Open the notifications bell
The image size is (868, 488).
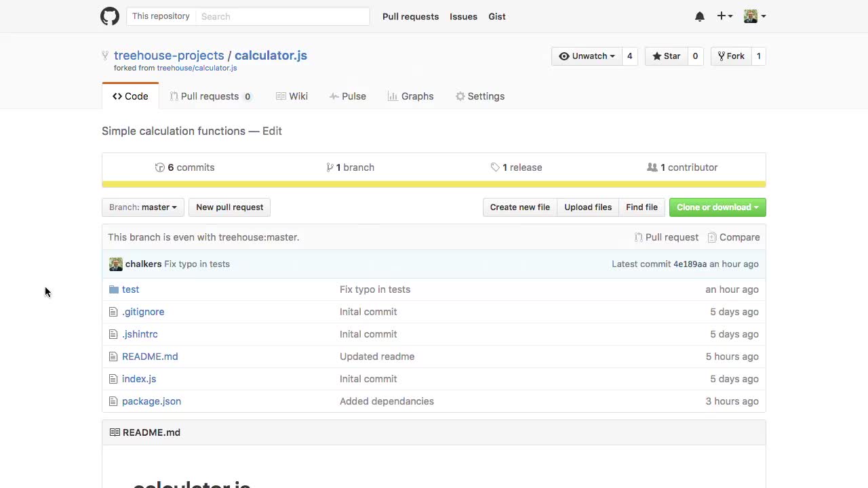click(x=700, y=16)
